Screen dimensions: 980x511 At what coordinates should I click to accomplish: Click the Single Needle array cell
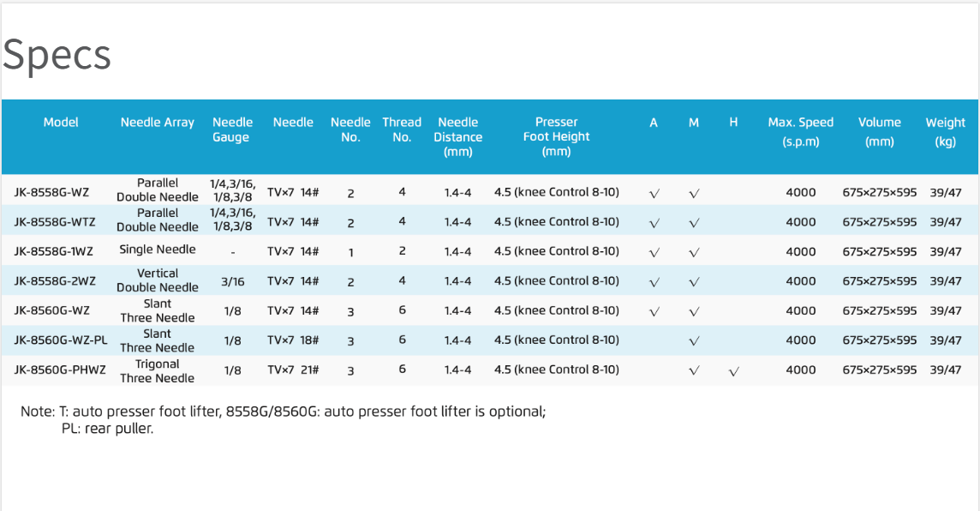pos(158,249)
